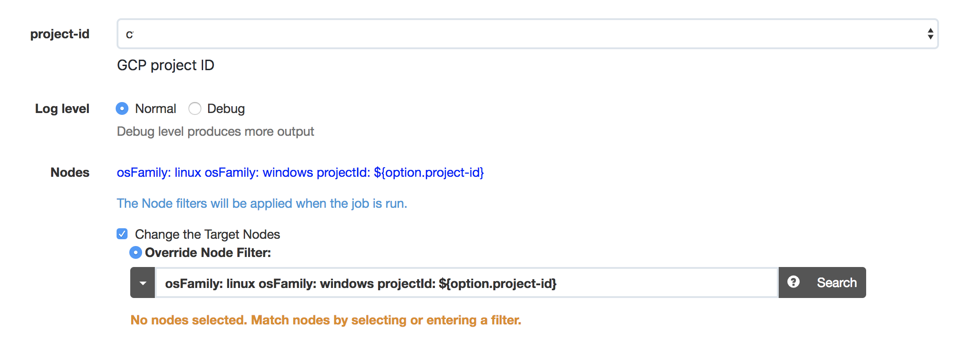Click the projectId: ${option.project-id} filter link
980x339 pixels.
click(400, 172)
